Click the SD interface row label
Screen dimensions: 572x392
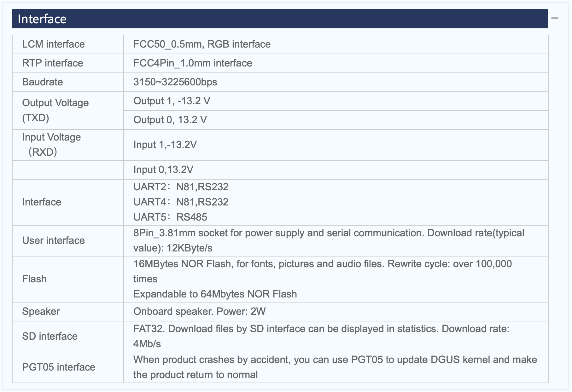(50, 337)
